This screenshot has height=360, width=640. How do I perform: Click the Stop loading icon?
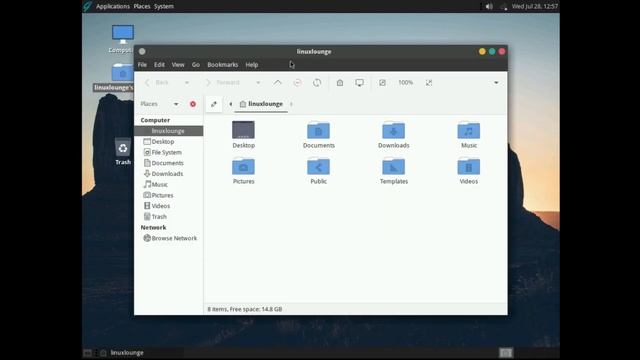pos(298,82)
